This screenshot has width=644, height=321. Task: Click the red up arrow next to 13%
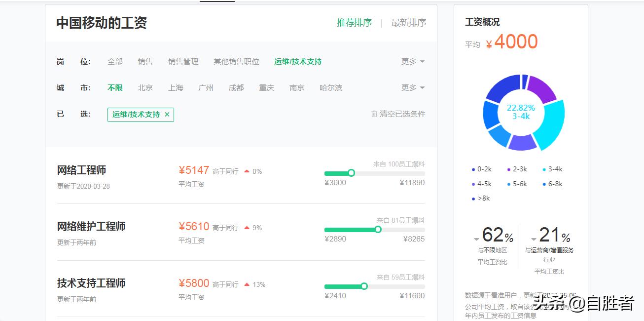247,284
